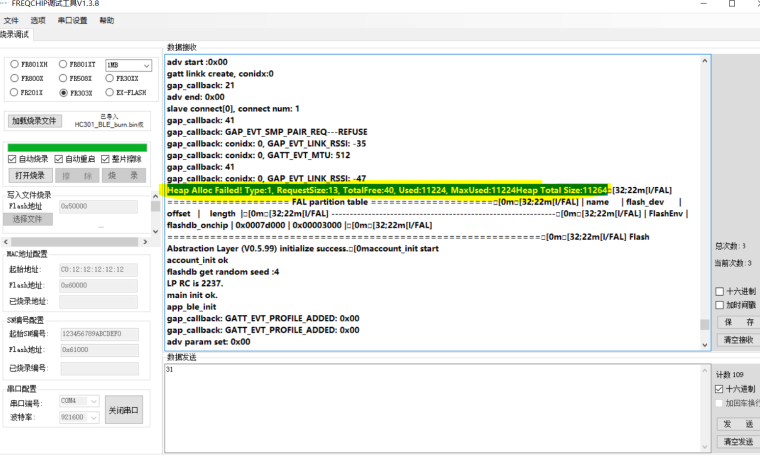Click the 发送 send button
The height and width of the screenshot is (456, 760).
(738, 424)
